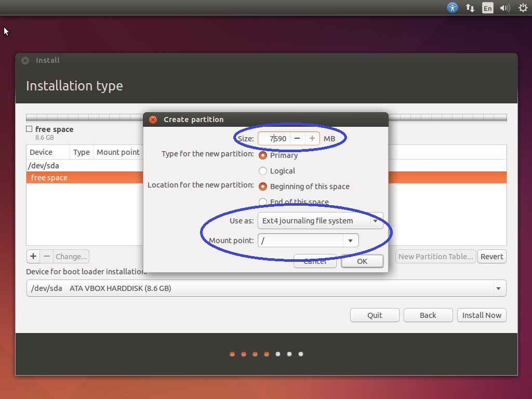
Task: Click the volume icon in the system tray
Action: tap(504, 8)
